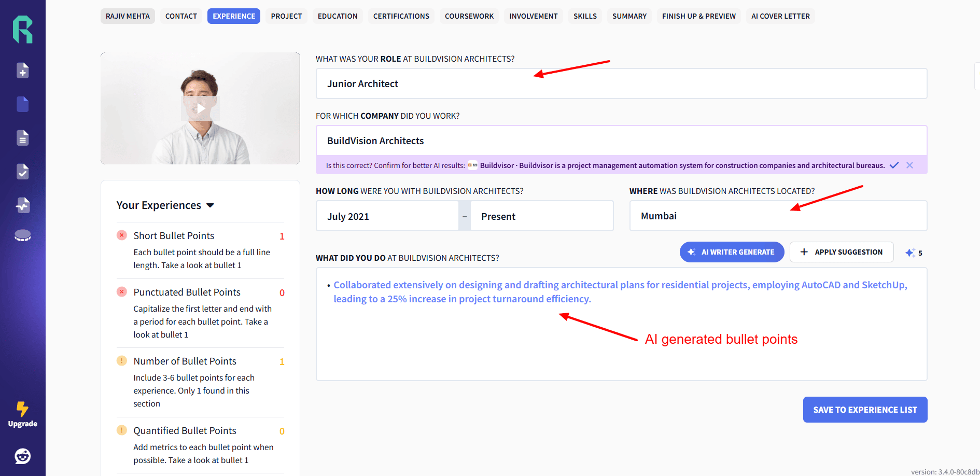The height and width of the screenshot is (476, 980).
Task: Play the tutorial video
Action: coord(200,108)
